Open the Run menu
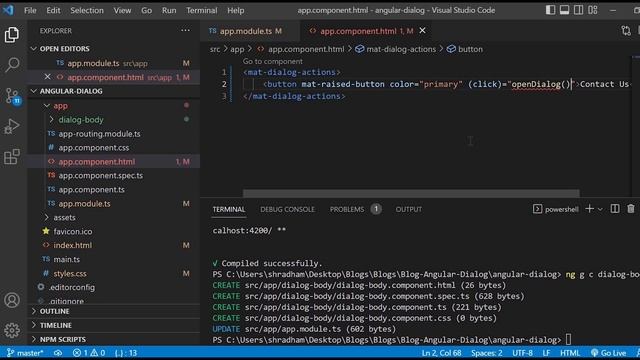Viewport: 640px width, 360px height. pos(169,10)
